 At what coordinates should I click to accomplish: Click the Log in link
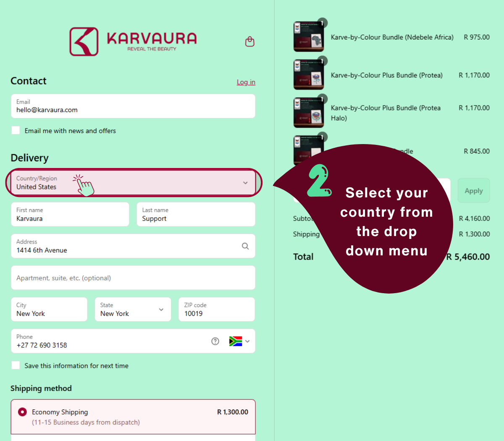coord(246,82)
